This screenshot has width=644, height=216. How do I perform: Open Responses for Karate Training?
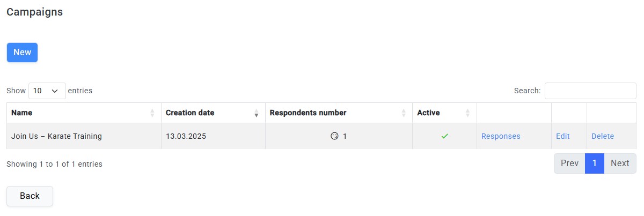point(501,136)
